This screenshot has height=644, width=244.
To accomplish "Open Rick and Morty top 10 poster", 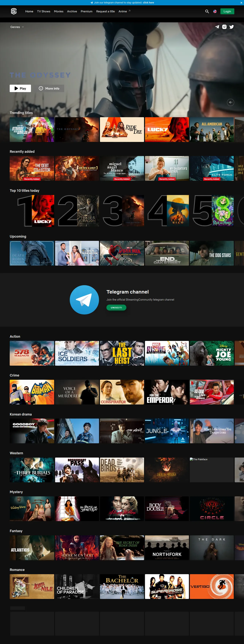I will (223, 211).
